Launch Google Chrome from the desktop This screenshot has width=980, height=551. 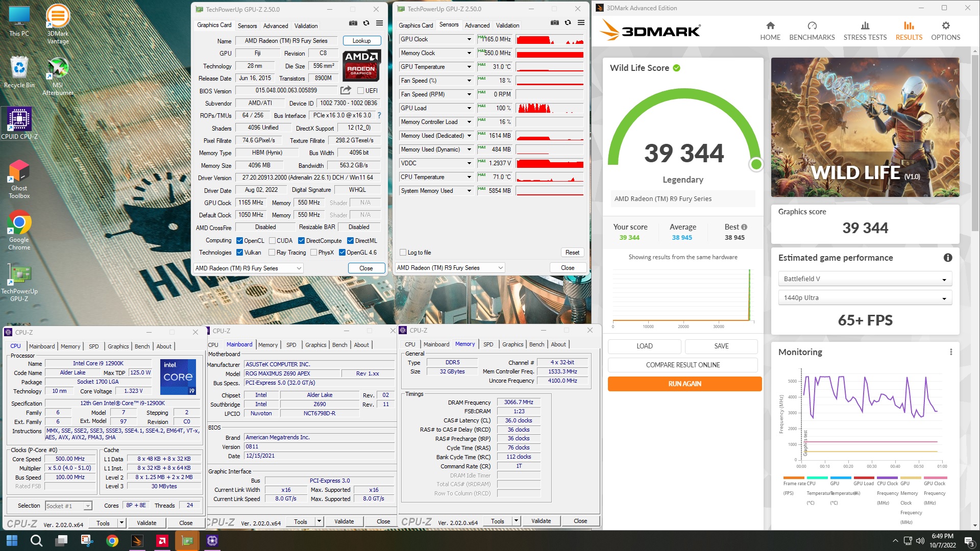(19, 231)
